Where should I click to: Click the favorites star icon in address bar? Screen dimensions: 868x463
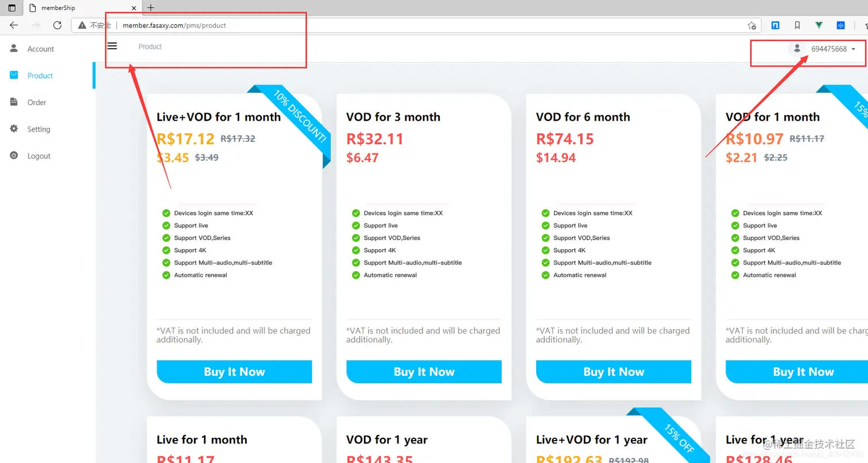pyautogui.click(x=751, y=25)
